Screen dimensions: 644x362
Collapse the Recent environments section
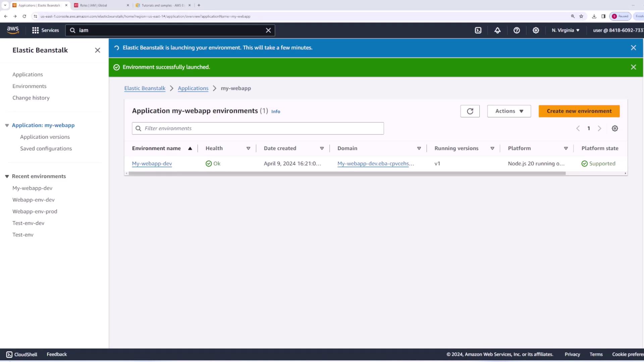coord(7,176)
